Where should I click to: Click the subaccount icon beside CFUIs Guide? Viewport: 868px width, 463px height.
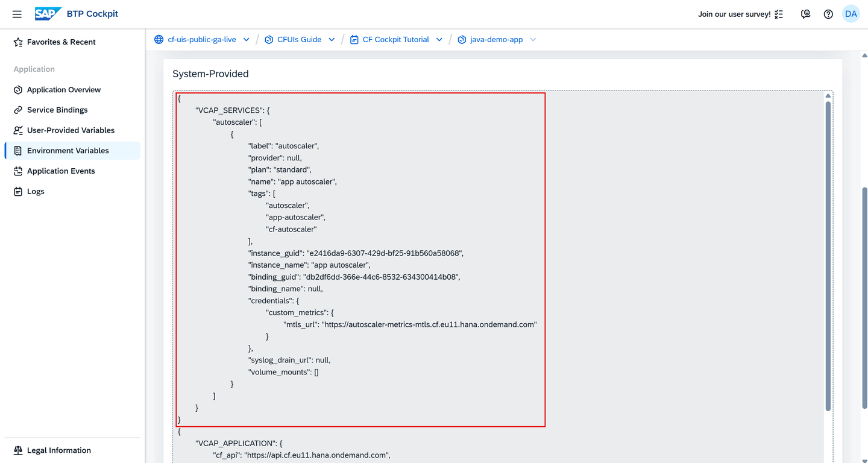point(269,40)
